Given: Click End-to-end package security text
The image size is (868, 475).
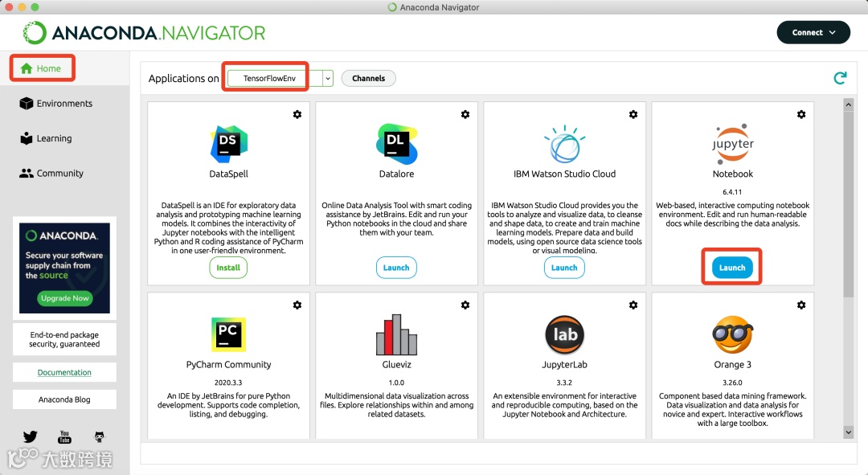Looking at the screenshot, I should click(65, 339).
